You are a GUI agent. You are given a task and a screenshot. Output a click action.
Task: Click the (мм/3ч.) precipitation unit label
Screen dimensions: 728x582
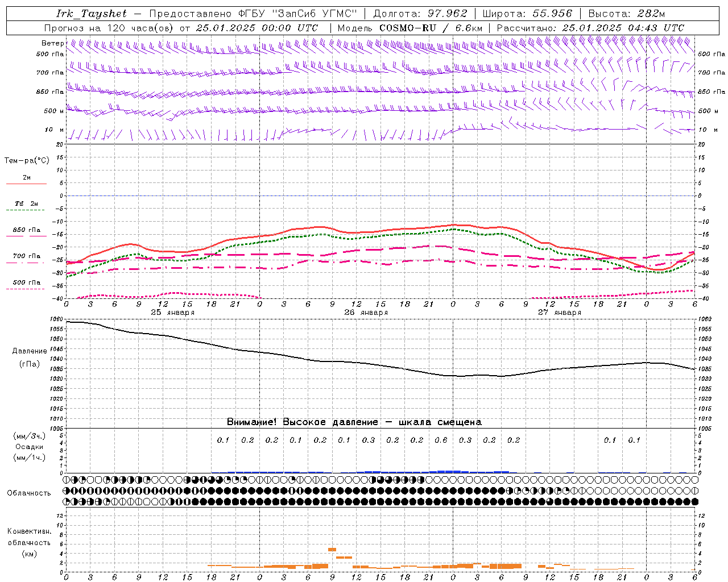(30, 436)
